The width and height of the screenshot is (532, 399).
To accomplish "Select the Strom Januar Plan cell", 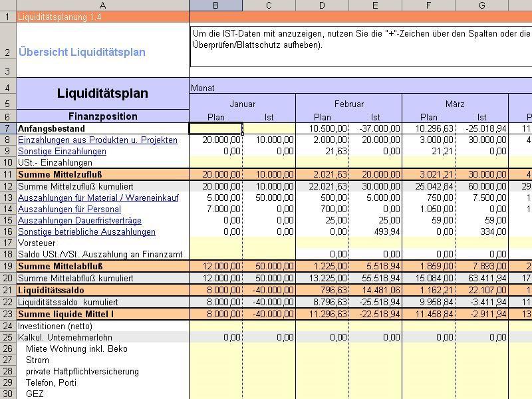I will [215, 360].
